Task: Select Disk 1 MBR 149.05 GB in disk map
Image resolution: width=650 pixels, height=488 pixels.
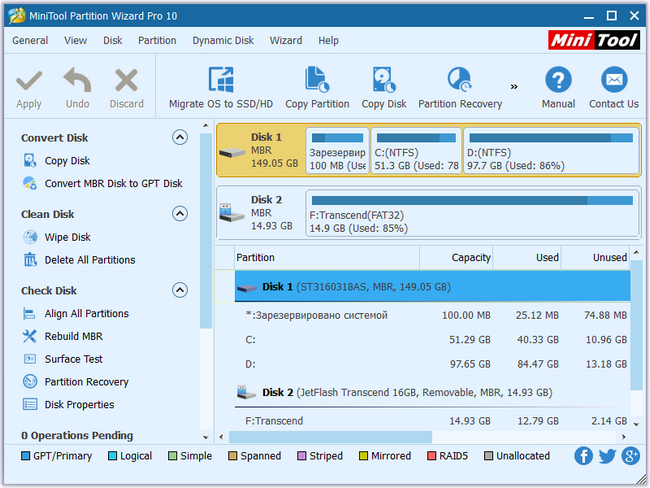Action: (261, 150)
